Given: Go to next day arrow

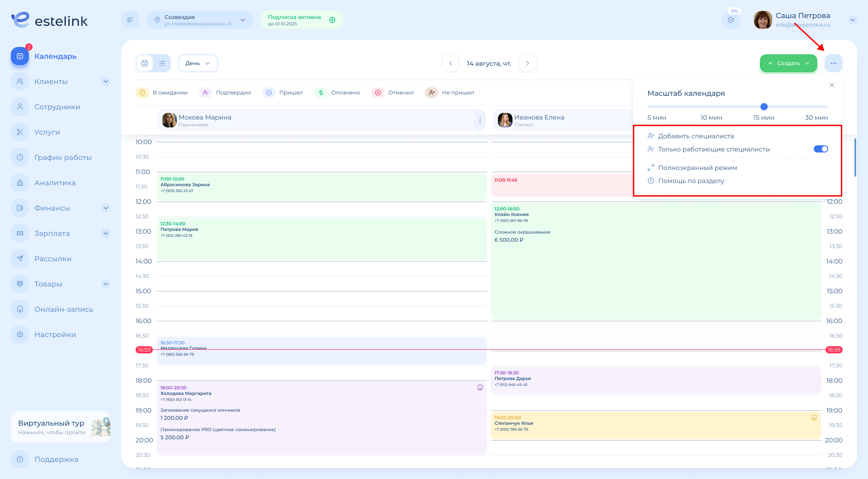Looking at the screenshot, I should tap(527, 63).
